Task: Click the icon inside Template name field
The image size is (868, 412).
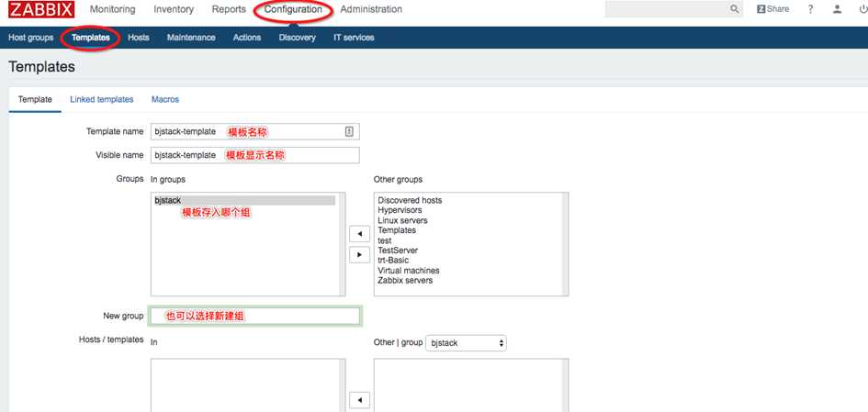Action: tap(349, 131)
